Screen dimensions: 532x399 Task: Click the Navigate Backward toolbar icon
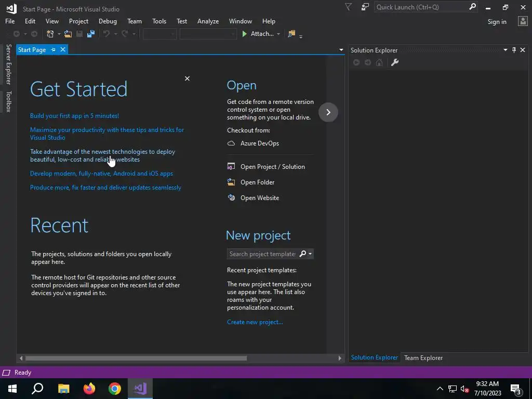point(16,34)
